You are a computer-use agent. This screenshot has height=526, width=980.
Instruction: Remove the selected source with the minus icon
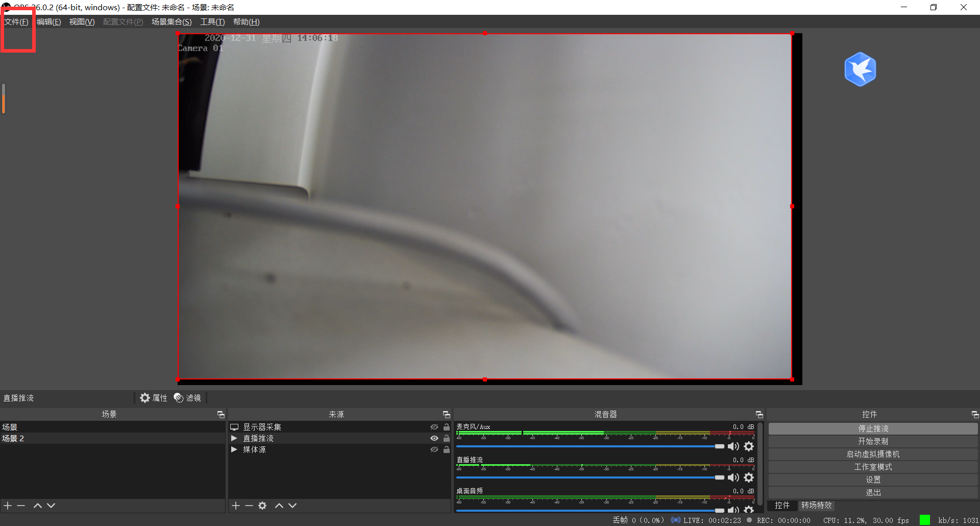[249, 506]
